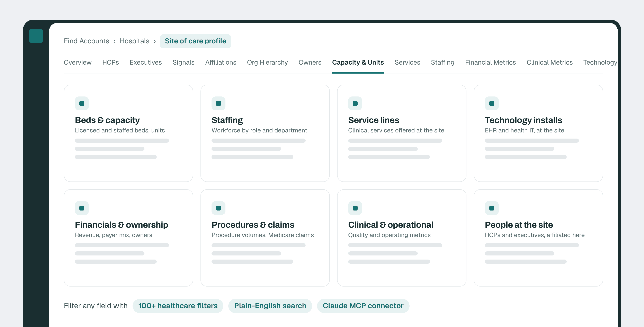Open the Beds & capacity card title
Image resolution: width=644 pixels, height=327 pixels.
(107, 120)
